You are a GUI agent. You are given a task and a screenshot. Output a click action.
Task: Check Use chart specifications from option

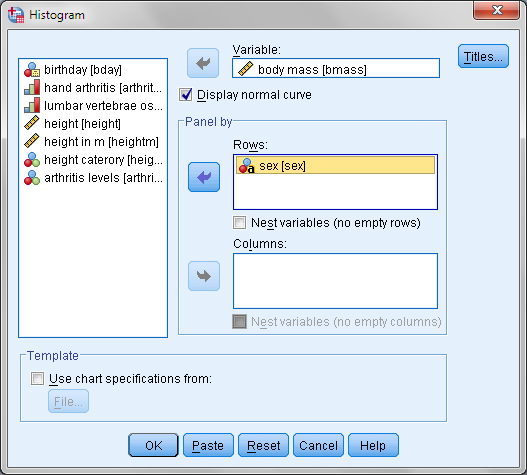(37, 379)
